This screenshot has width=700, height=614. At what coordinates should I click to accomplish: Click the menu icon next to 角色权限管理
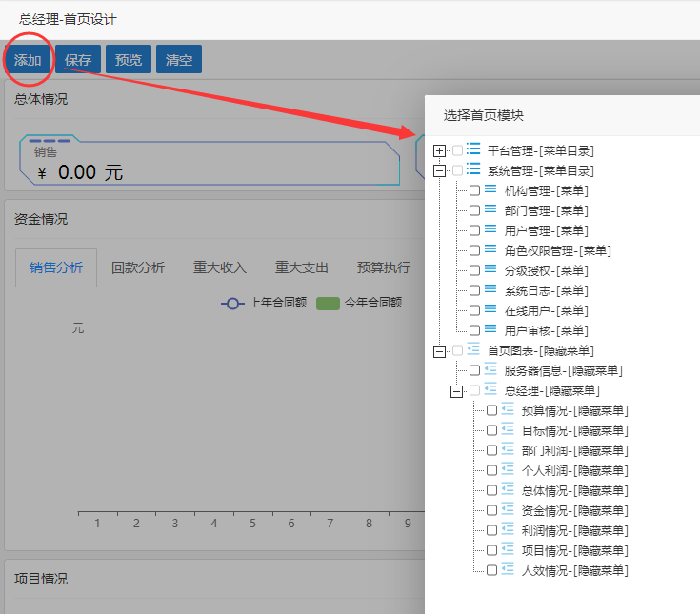click(x=490, y=249)
